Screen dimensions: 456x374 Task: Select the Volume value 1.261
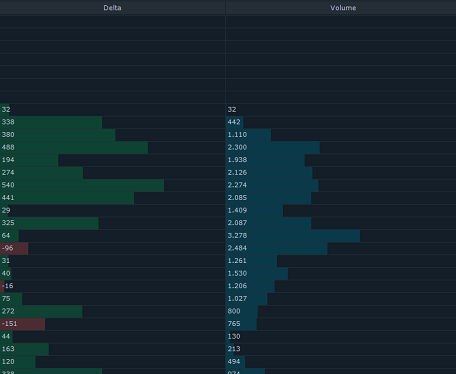click(237, 260)
